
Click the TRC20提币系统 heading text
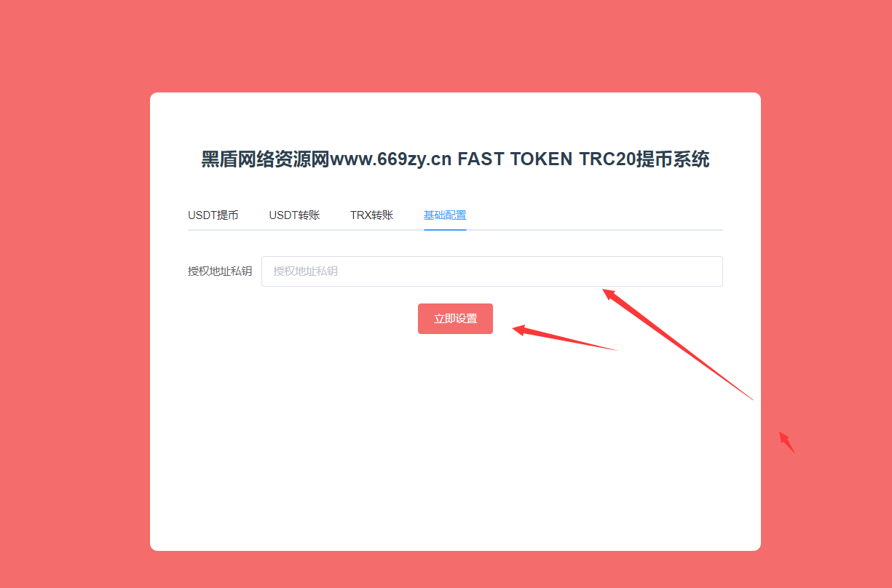pos(644,159)
